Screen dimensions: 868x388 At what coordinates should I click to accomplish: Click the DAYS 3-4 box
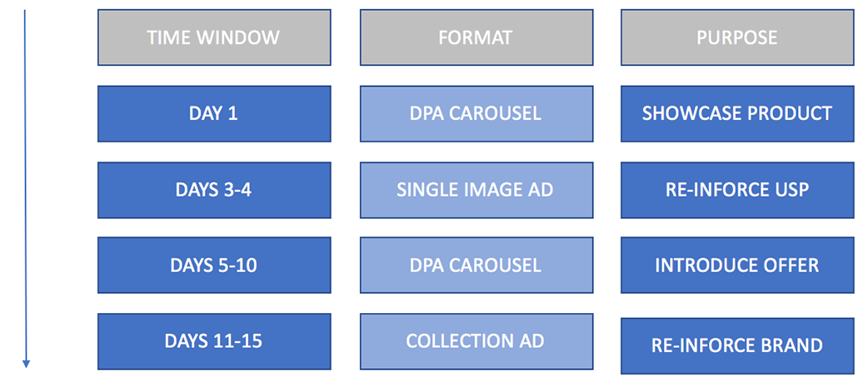coord(214,190)
